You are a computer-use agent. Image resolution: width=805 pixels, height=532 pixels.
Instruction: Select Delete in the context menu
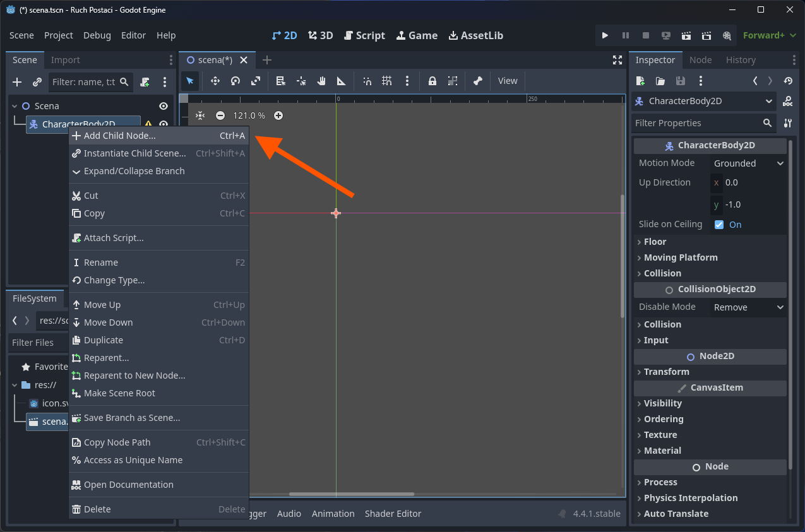pyautogui.click(x=158, y=509)
